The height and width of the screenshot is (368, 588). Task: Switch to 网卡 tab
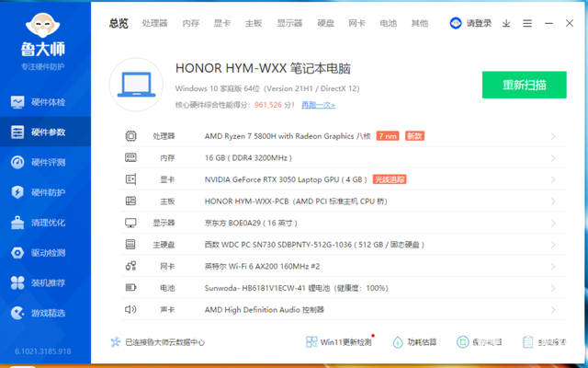(356, 23)
